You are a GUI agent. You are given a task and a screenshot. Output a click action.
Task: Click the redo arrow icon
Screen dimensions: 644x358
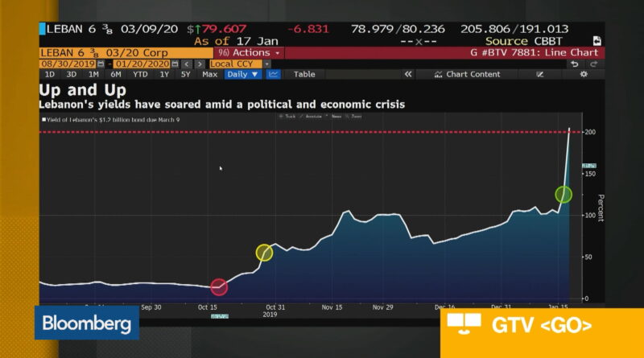tap(594, 64)
